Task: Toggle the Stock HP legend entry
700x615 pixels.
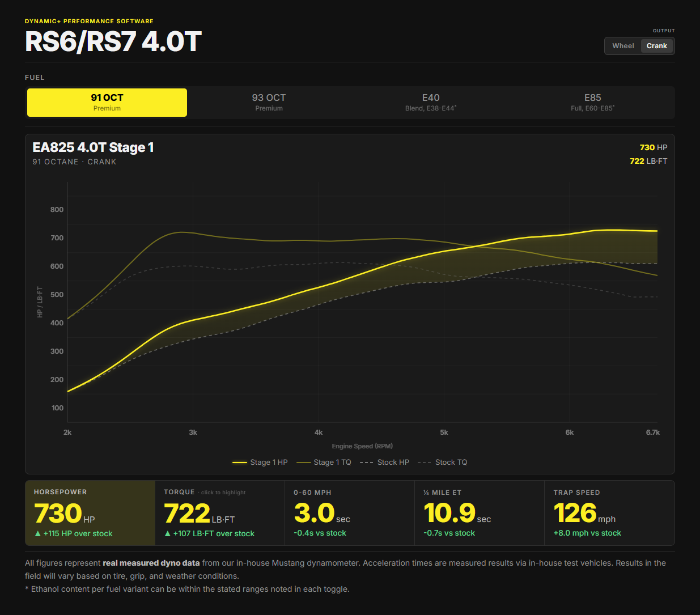Action: pyautogui.click(x=384, y=463)
